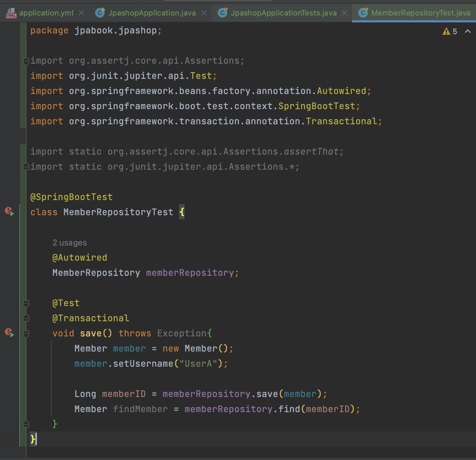The image size is (476, 460).
Task: Click the SpringBootTest import name
Action: [x=317, y=106]
